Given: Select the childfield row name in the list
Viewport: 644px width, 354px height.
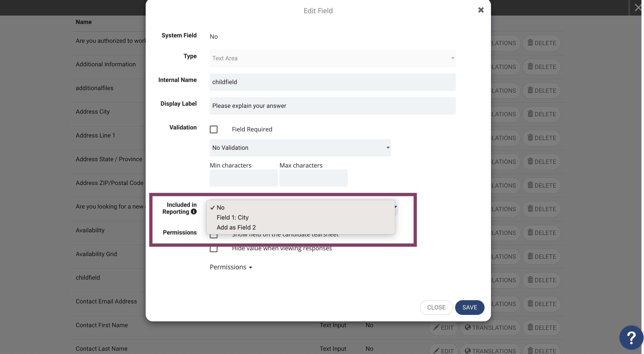Looking at the screenshot, I should click(x=88, y=278).
